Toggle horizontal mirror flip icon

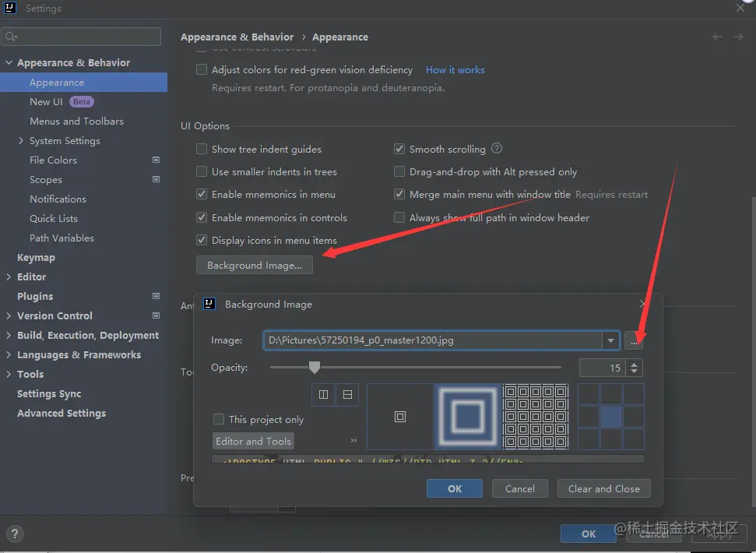pos(324,394)
